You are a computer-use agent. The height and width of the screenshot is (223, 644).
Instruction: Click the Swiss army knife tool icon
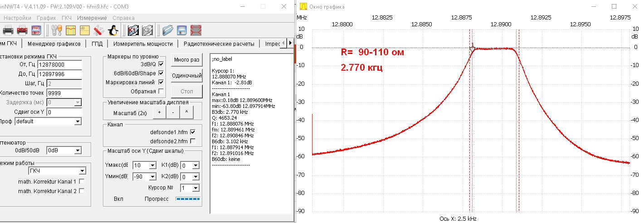[98, 30]
